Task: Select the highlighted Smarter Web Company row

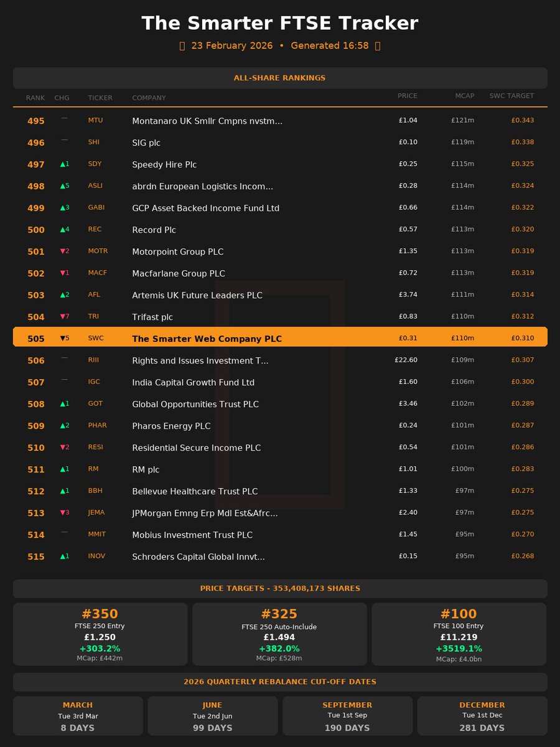Action: point(280,337)
